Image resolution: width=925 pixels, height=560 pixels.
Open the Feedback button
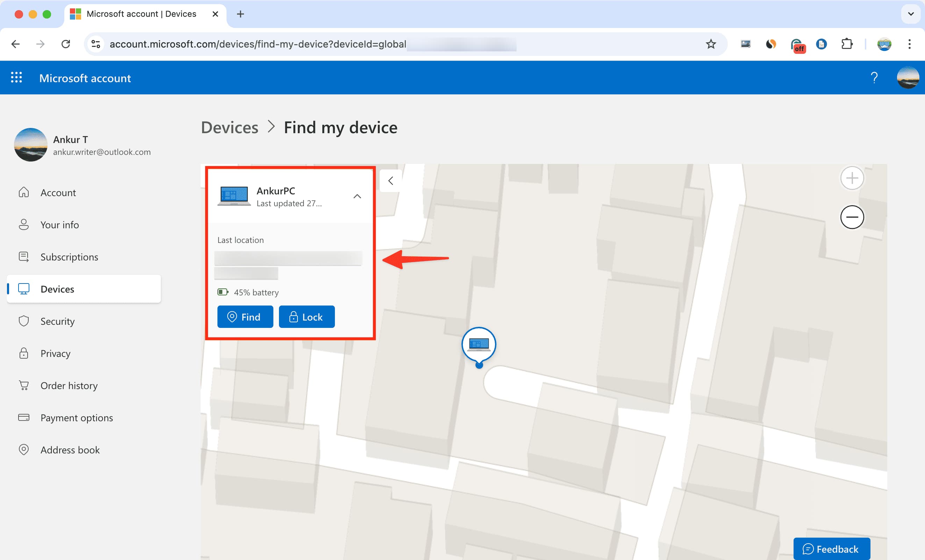tap(832, 548)
